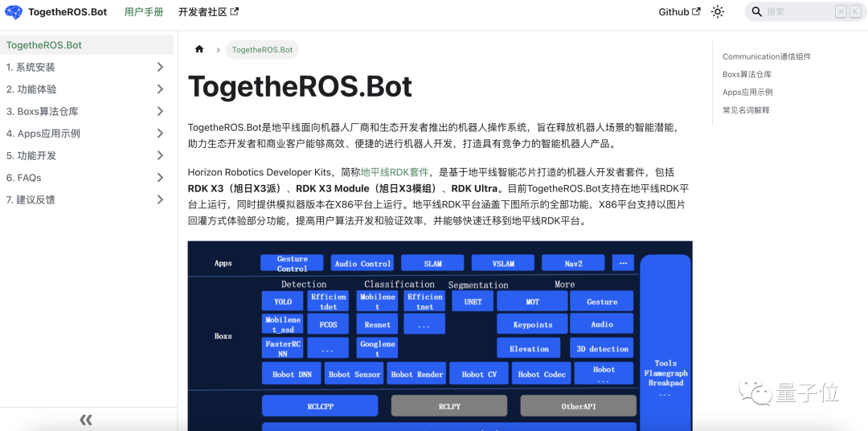The height and width of the screenshot is (431, 868).
Task: Click the Elevation box in diagram
Action: coord(529,348)
